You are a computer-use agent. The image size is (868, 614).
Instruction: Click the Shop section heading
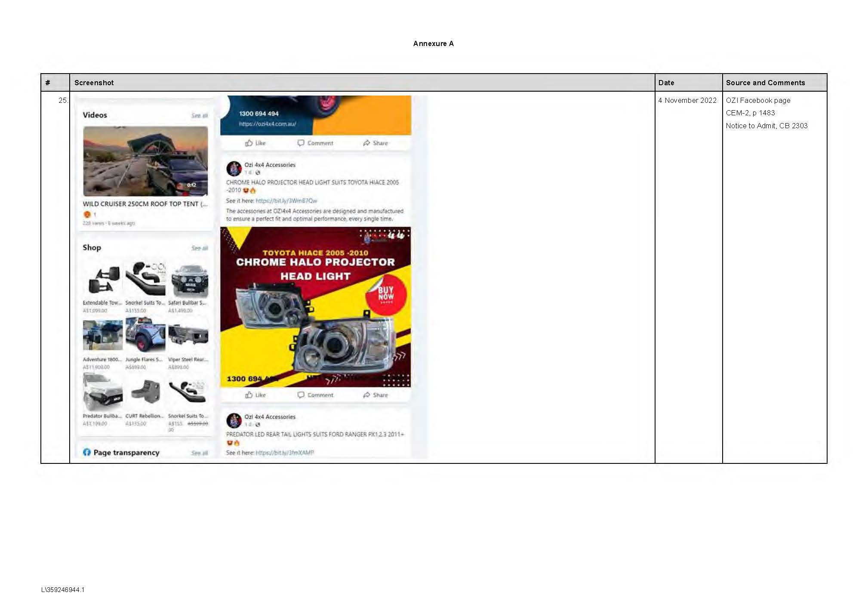tap(92, 247)
